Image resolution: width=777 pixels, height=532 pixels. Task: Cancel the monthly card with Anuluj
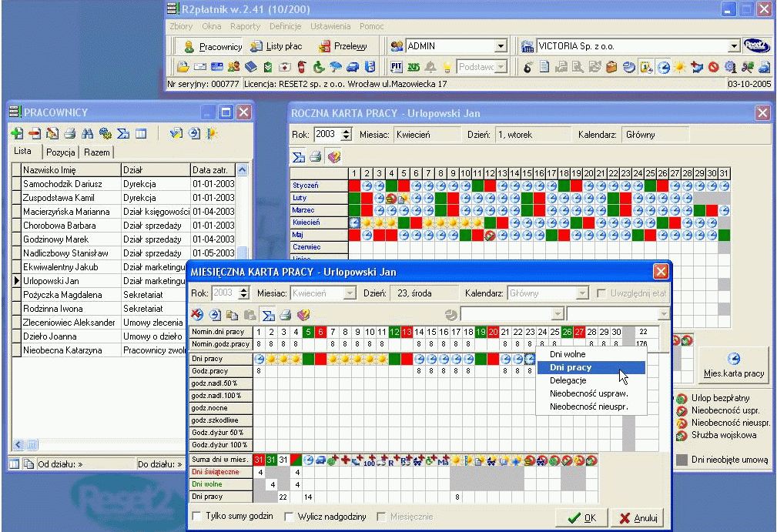pos(638,518)
